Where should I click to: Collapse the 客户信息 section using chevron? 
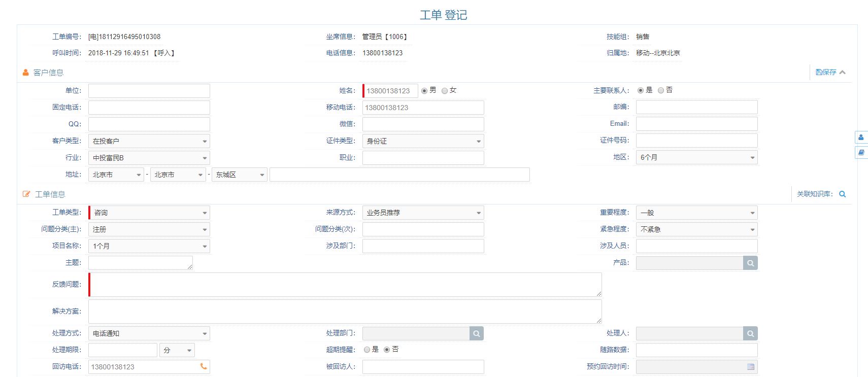[843, 73]
